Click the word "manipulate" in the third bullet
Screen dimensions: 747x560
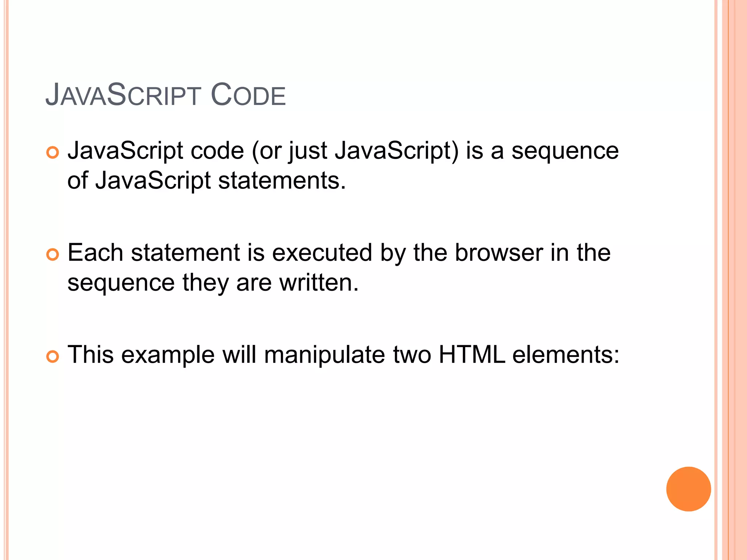tap(324, 355)
